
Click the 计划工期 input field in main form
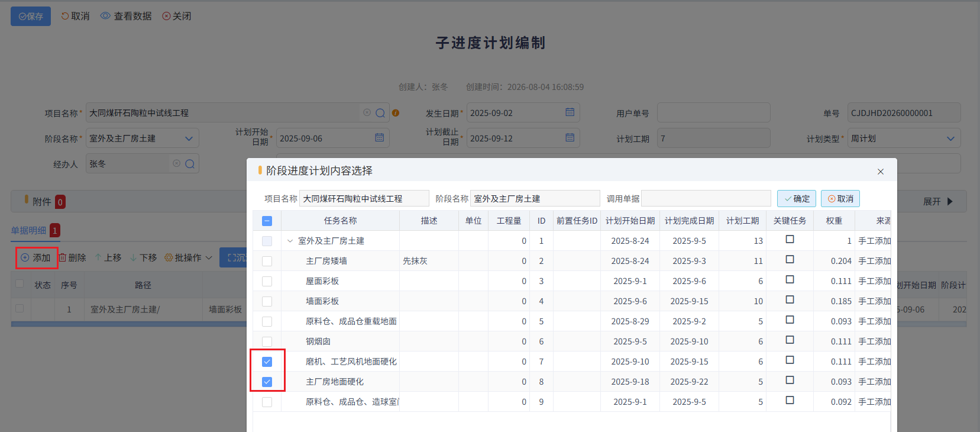click(x=714, y=138)
